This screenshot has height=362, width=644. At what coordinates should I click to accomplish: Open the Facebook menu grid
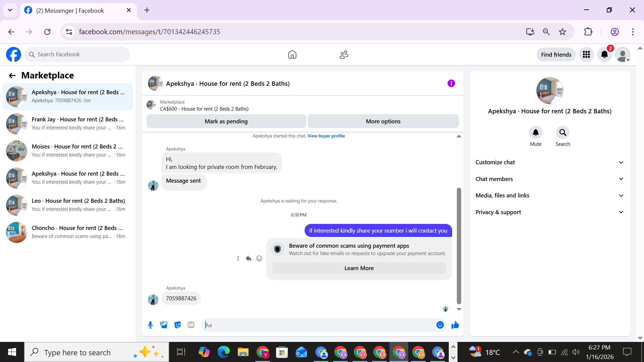pyautogui.click(x=586, y=55)
